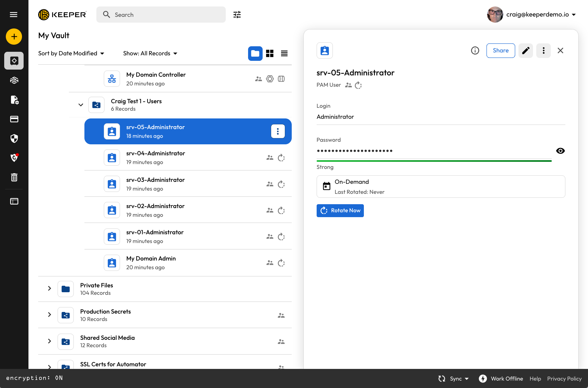
Task: Reveal password with the eye icon
Action: tap(560, 151)
